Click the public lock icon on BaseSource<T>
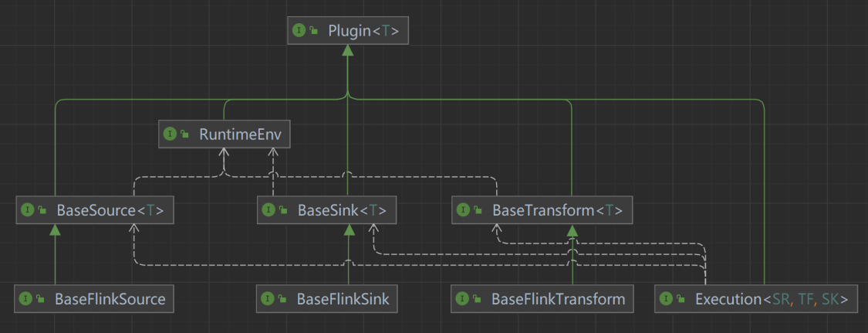 coord(42,211)
